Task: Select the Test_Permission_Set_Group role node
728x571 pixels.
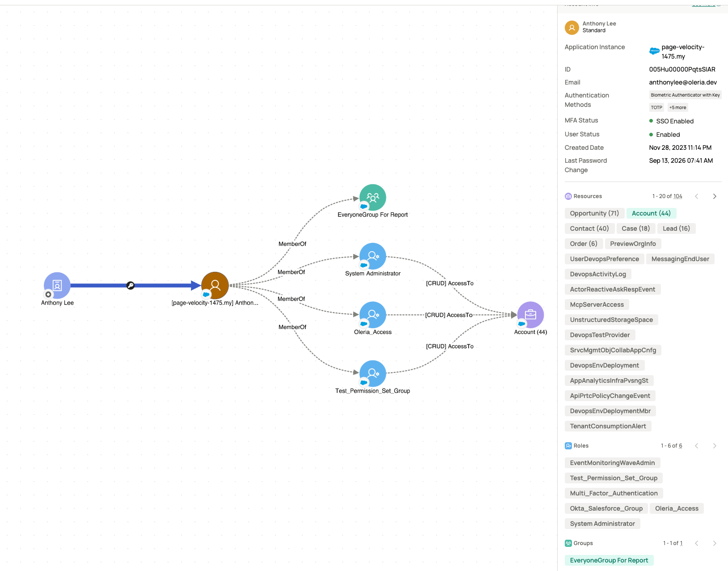Action: point(372,374)
